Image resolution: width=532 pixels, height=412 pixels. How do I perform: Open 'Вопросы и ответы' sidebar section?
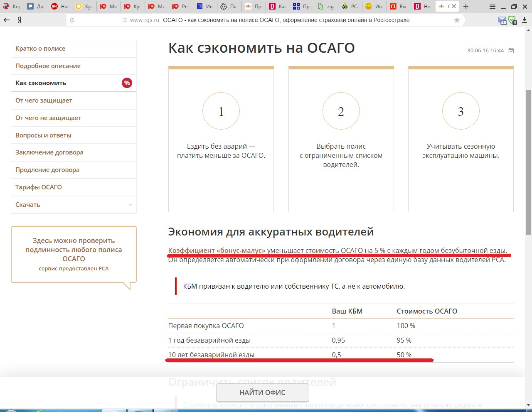click(74, 135)
